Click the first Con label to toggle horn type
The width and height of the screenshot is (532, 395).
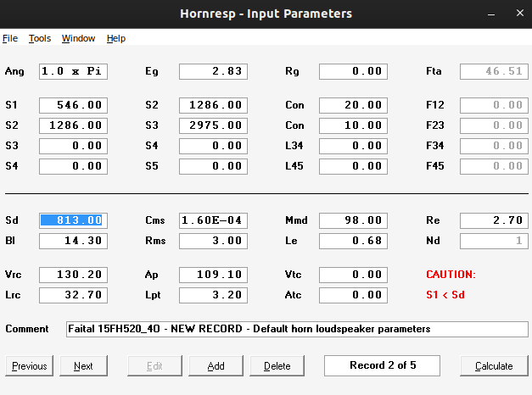(294, 105)
